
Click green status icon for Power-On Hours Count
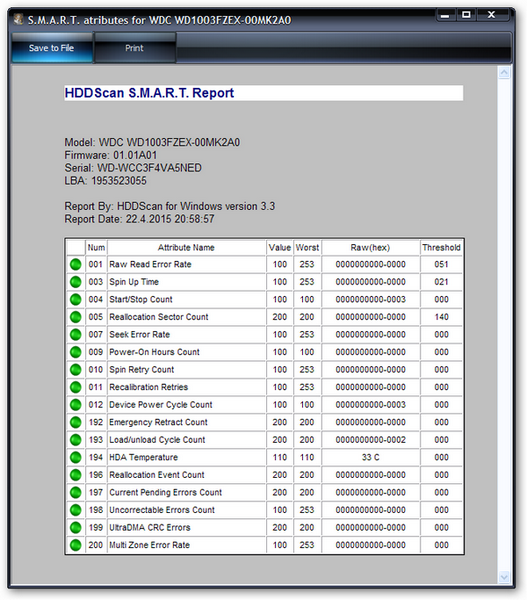(x=76, y=352)
